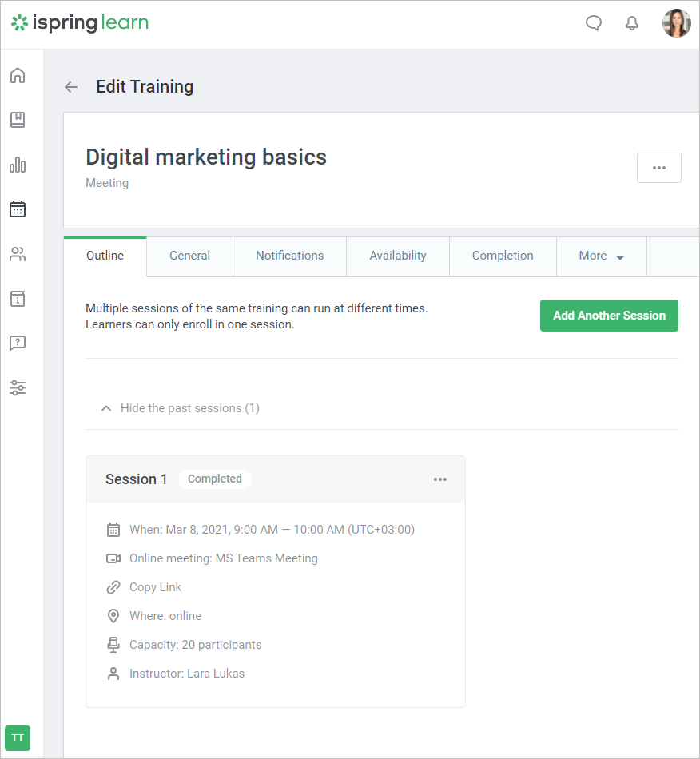Viewport: 700px width, 759px height.
Task: Open the Session 1 three-dot menu
Action: pos(440,479)
